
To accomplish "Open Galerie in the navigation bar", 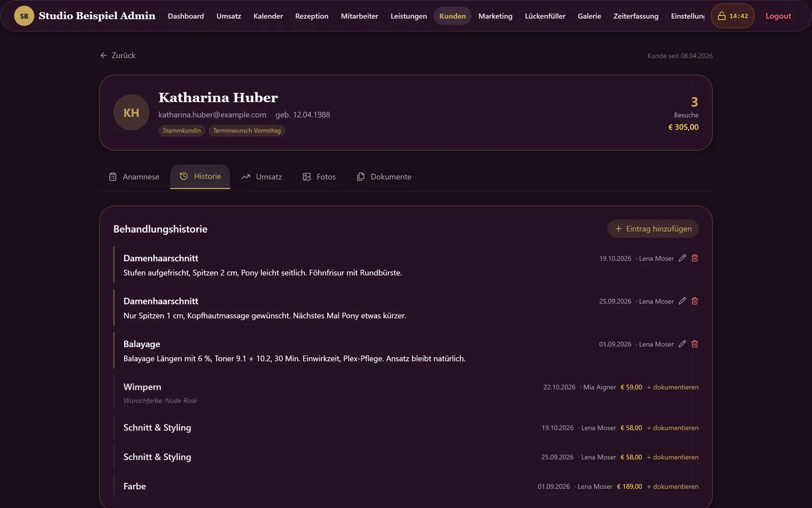I will click(x=589, y=16).
